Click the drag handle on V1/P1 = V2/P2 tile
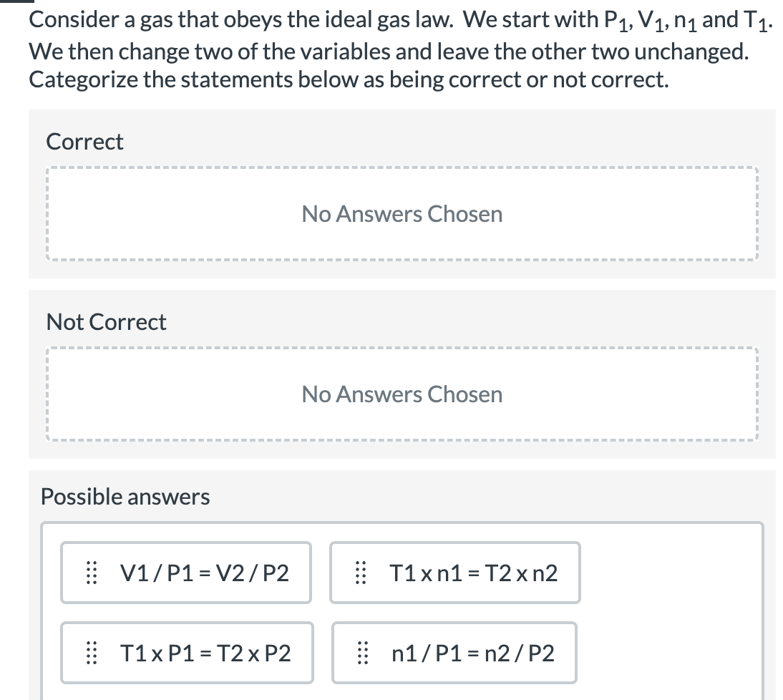783x700 pixels. point(90,573)
